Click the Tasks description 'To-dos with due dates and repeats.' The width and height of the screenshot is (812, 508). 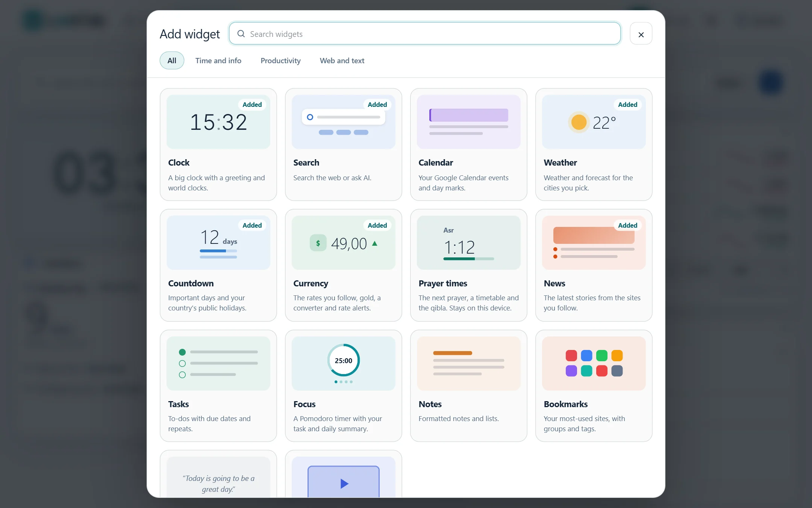[x=209, y=424]
